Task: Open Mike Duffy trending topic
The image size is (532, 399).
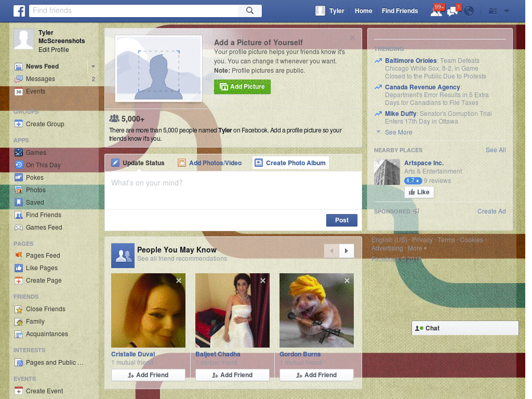Action: pos(401,114)
